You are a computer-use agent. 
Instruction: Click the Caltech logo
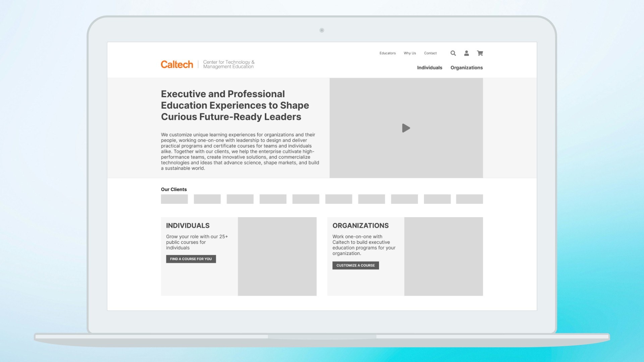(177, 64)
